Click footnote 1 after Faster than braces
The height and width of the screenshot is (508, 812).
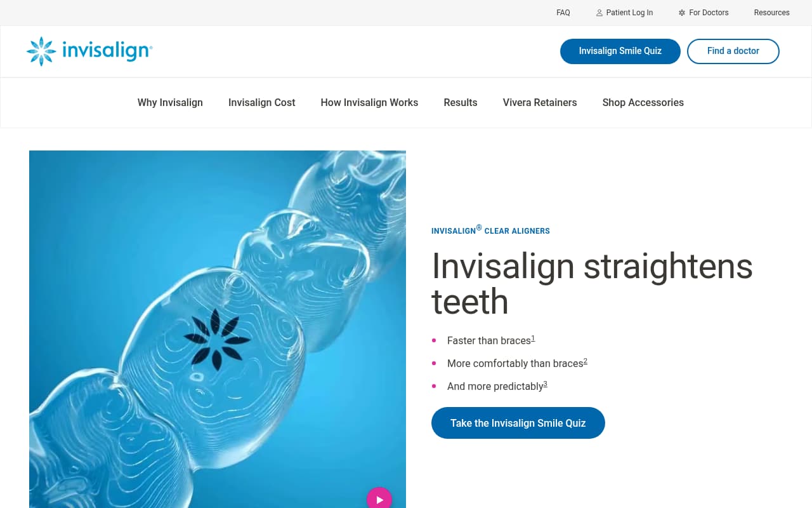[x=534, y=338]
